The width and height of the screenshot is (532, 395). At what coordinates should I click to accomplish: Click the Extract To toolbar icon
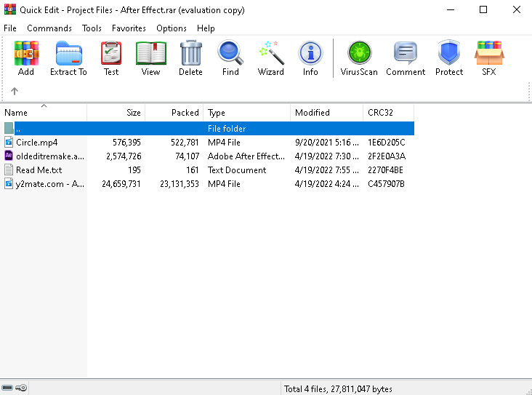coord(68,53)
